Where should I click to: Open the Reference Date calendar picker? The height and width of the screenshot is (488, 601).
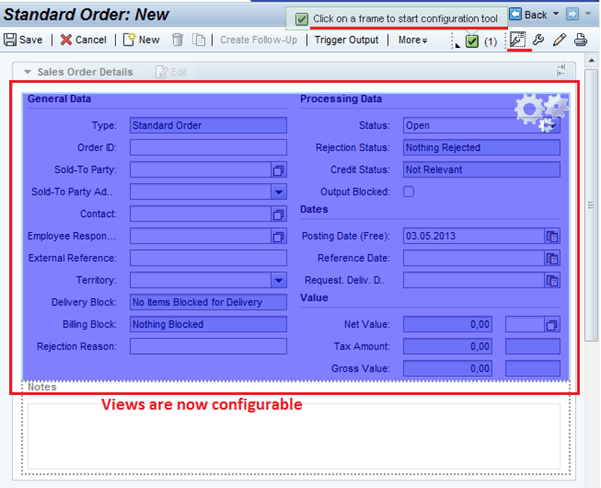(552, 258)
